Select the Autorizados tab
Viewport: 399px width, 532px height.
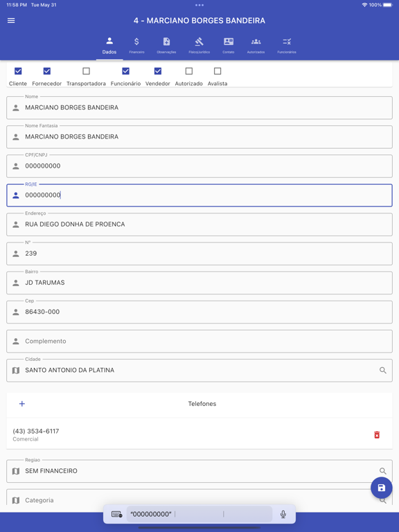pos(256,46)
